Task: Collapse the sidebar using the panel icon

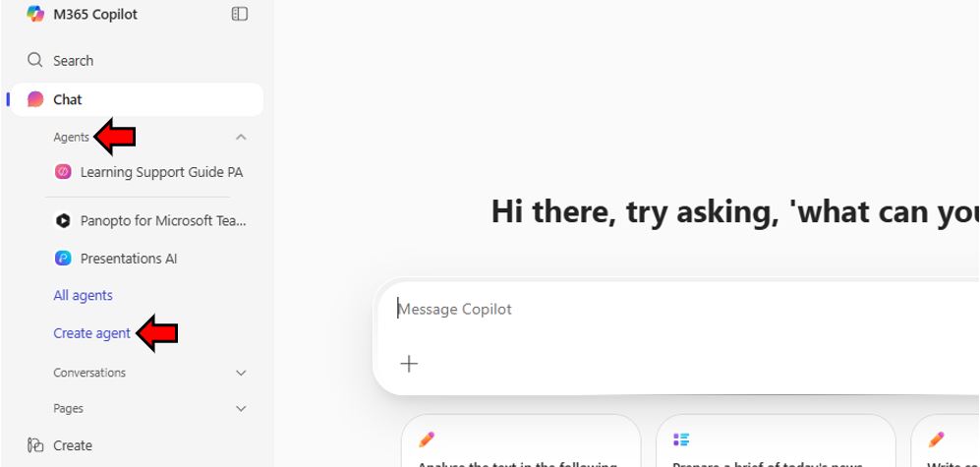Action: (x=240, y=14)
